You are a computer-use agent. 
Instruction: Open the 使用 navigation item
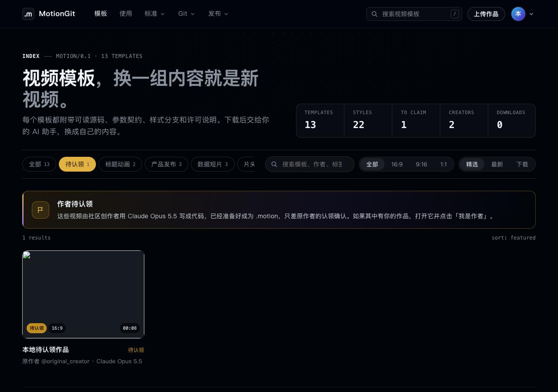[126, 14]
